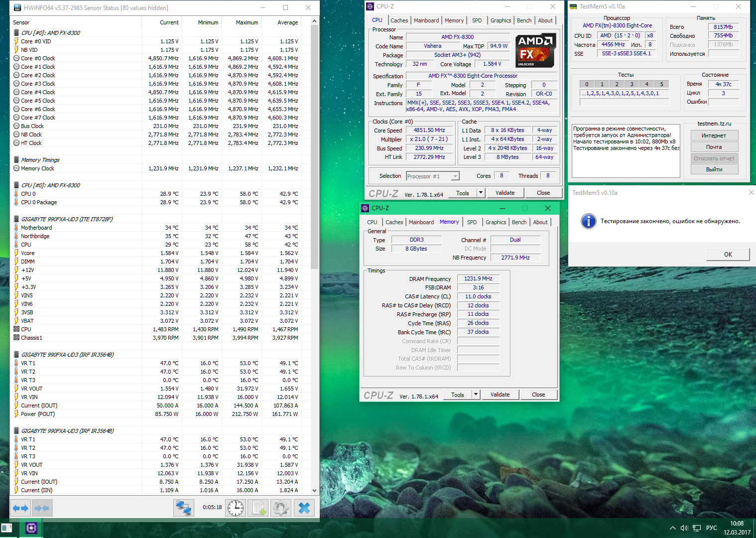Open the taskbar clock showing 10:08
Image resolution: width=756 pixels, height=538 pixels.
737,528
